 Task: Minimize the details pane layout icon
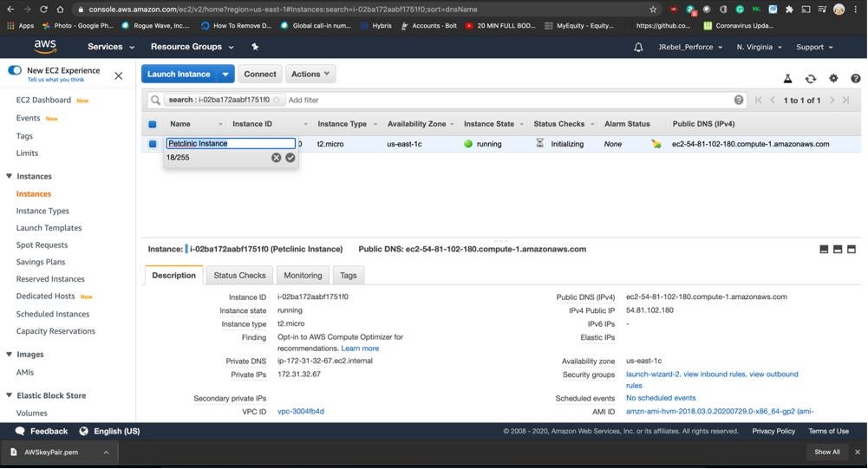click(x=824, y=249)
